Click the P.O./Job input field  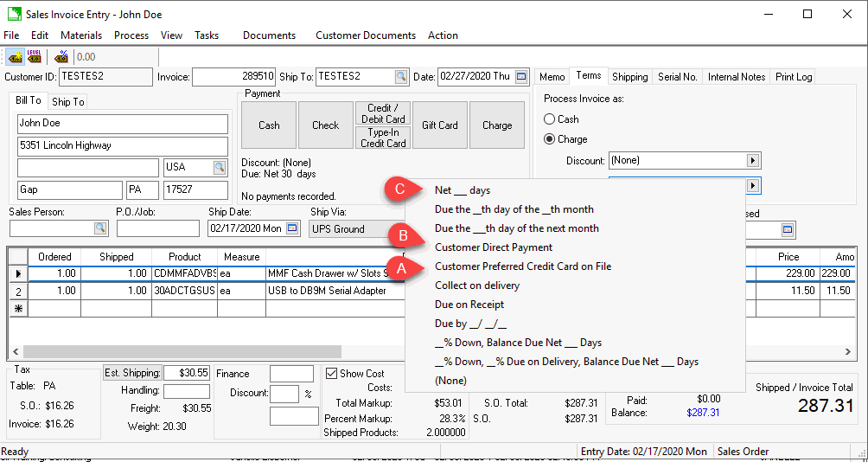(157, 228)
